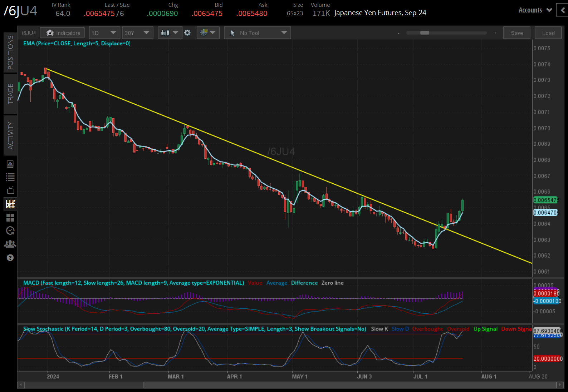
Task: Open the candlestick chart style picker
Action: pos(170,33)
